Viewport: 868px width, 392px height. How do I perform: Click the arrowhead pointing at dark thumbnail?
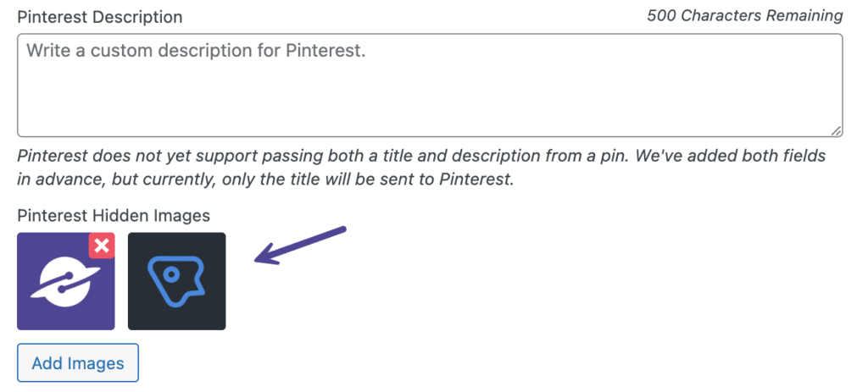266,257
